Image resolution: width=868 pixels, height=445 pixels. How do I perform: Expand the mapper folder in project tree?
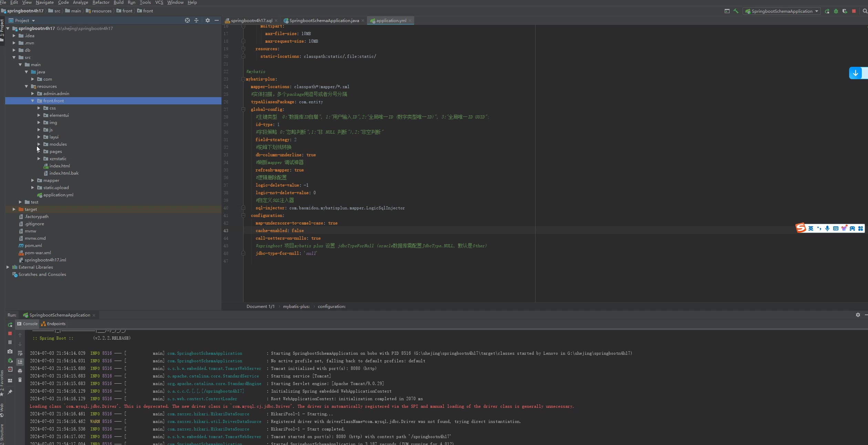(33, 180)
